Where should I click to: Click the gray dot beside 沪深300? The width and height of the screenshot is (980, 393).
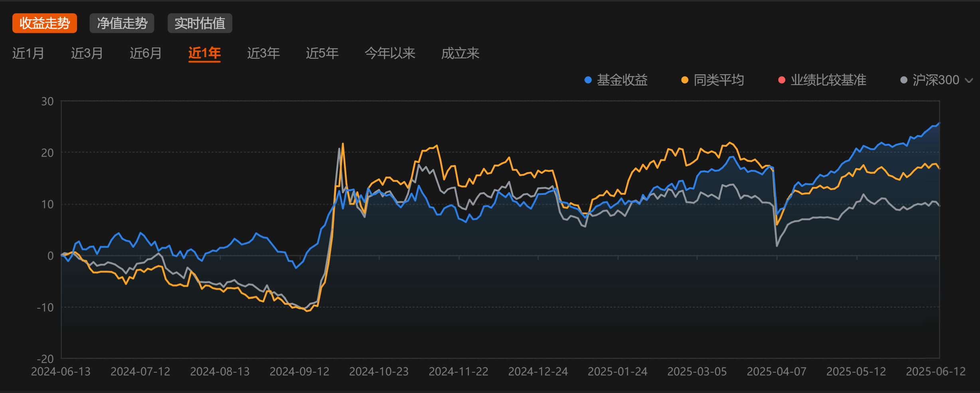[904, 80]
